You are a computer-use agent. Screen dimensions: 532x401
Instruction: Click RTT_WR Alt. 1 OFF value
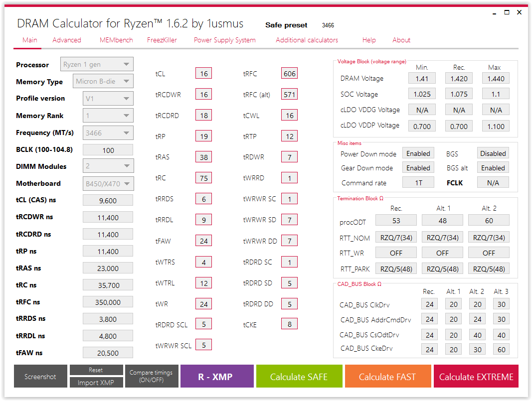tap(442, 253)
